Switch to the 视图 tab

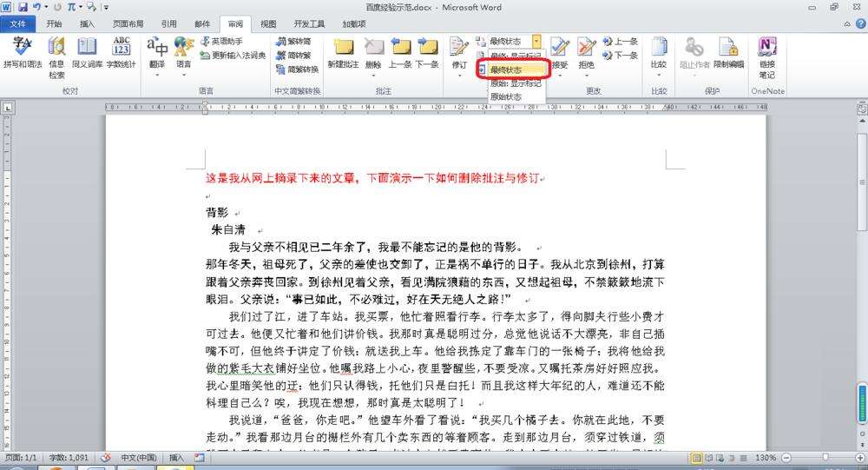[268, 23]
